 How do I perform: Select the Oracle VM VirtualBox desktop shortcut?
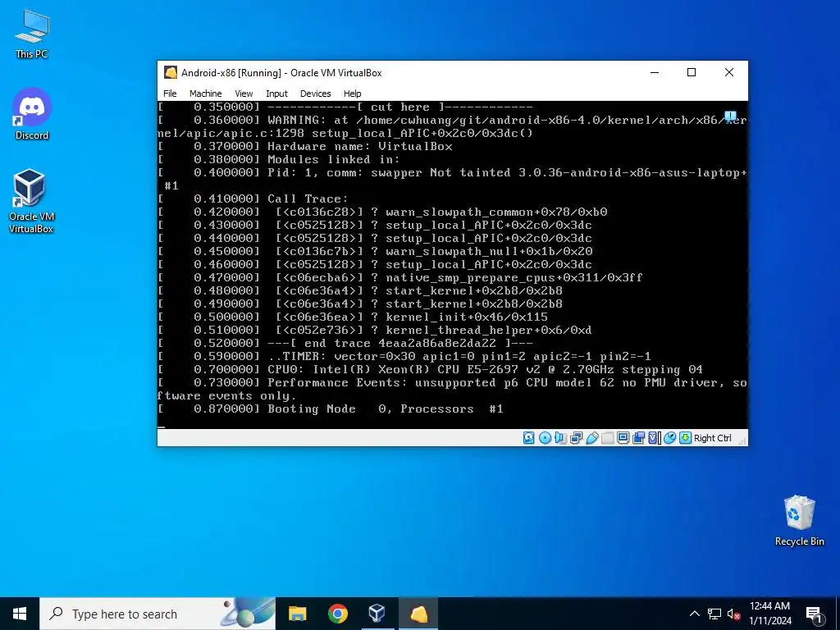[31, 202]
